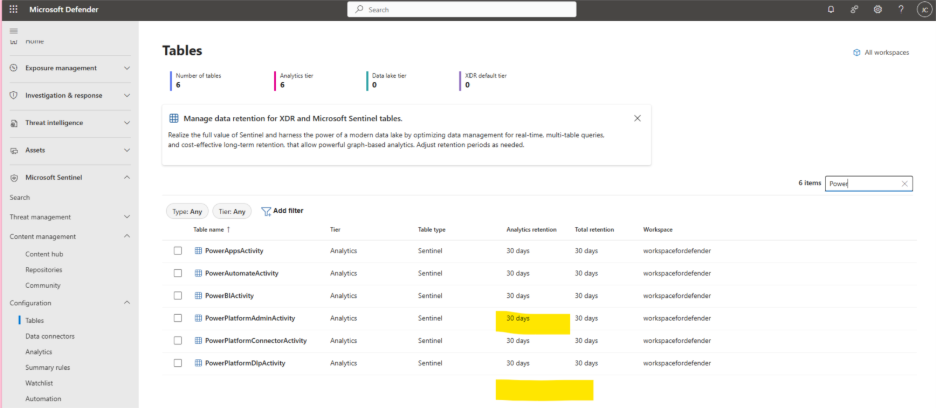Click the Add filter button

[x=282, y=211]
